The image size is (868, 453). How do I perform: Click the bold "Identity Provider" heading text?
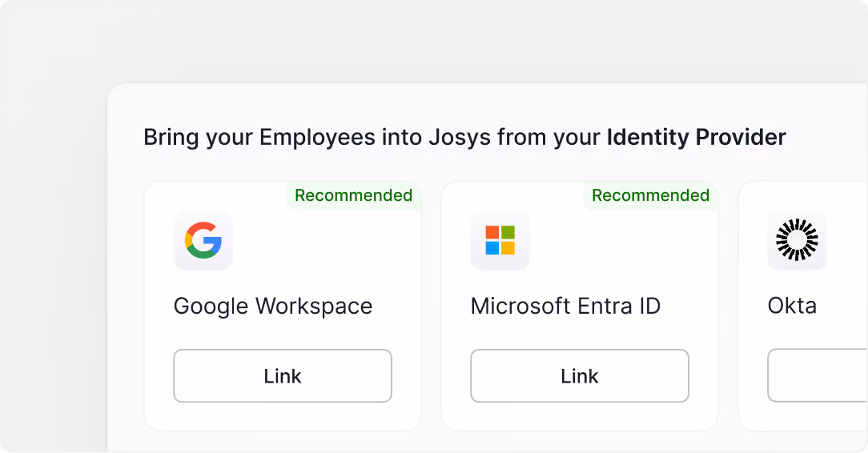697,137
